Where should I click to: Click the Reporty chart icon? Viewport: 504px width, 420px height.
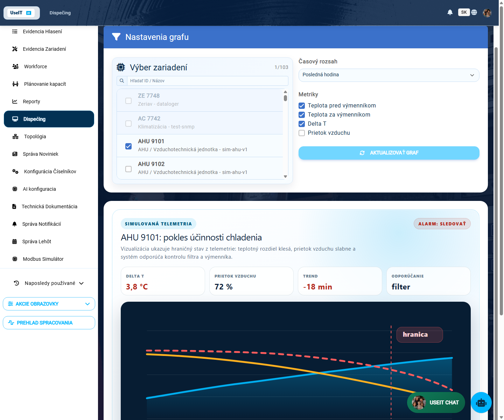(x=15, y=101)
